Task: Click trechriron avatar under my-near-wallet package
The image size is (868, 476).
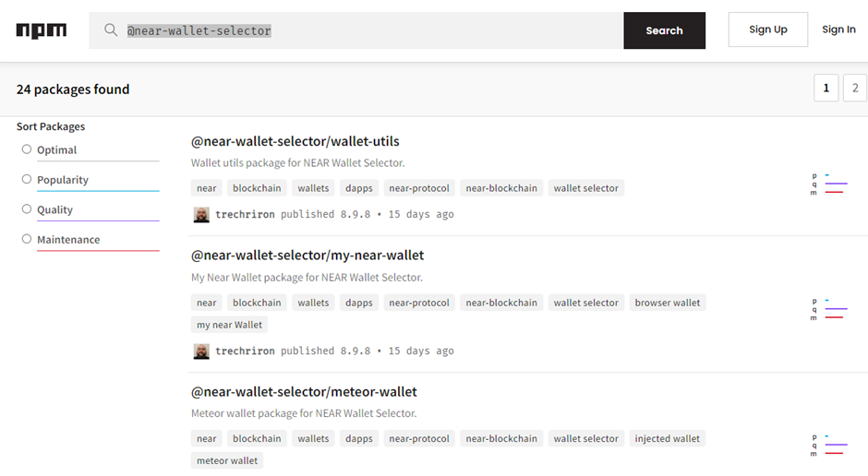Action: pos(201,351)
